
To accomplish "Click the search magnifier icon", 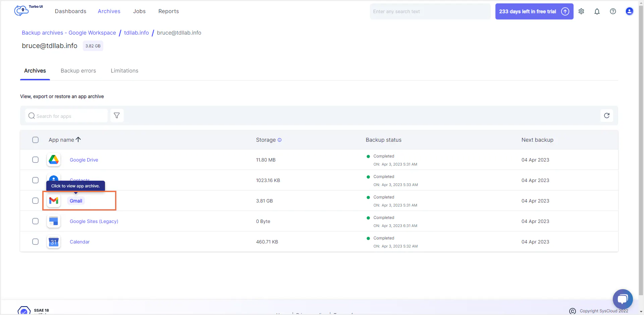I will (x=32, y=116).
